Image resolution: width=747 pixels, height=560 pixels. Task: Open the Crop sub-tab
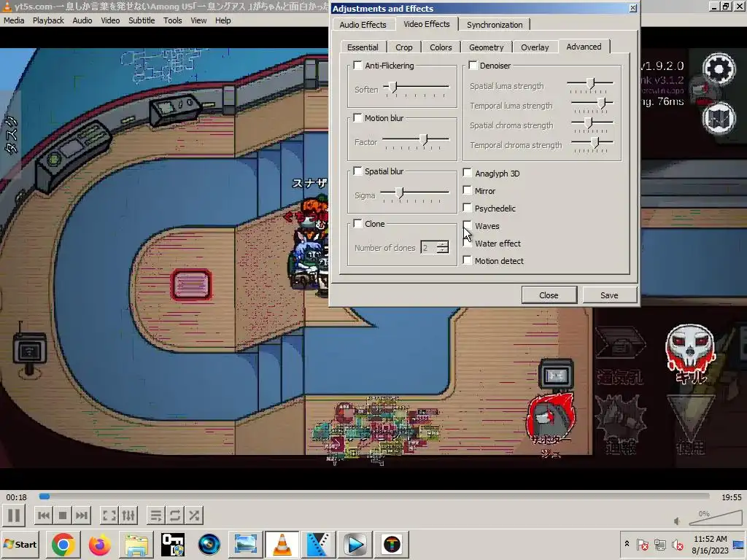pyautogui.click(x=404, y=47)
